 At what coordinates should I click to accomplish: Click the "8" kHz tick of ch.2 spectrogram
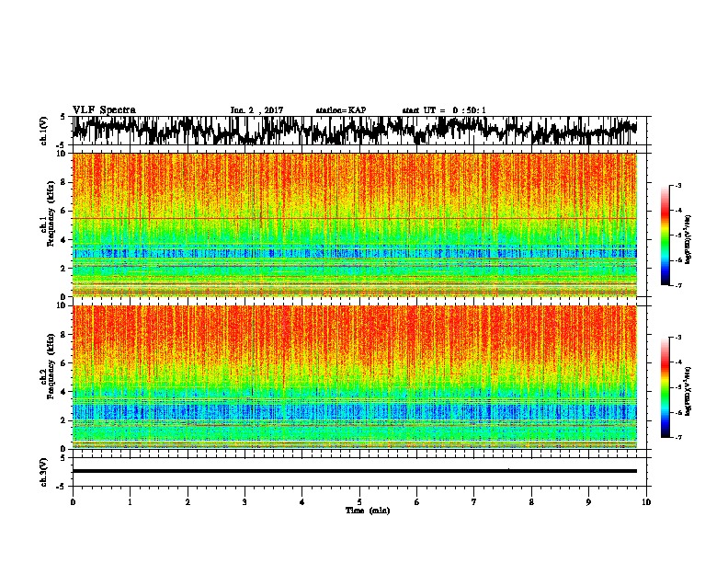pos(64,335)
